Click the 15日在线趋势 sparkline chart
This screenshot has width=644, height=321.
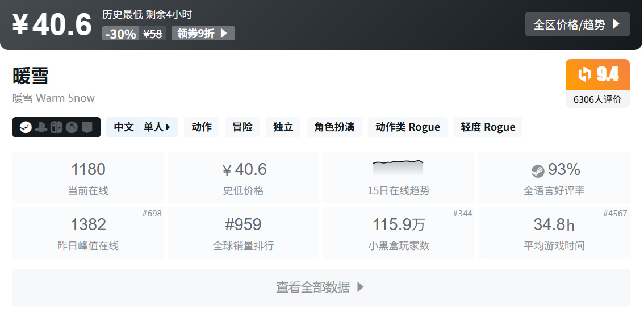pyautogui.click(x=398, y=168)
